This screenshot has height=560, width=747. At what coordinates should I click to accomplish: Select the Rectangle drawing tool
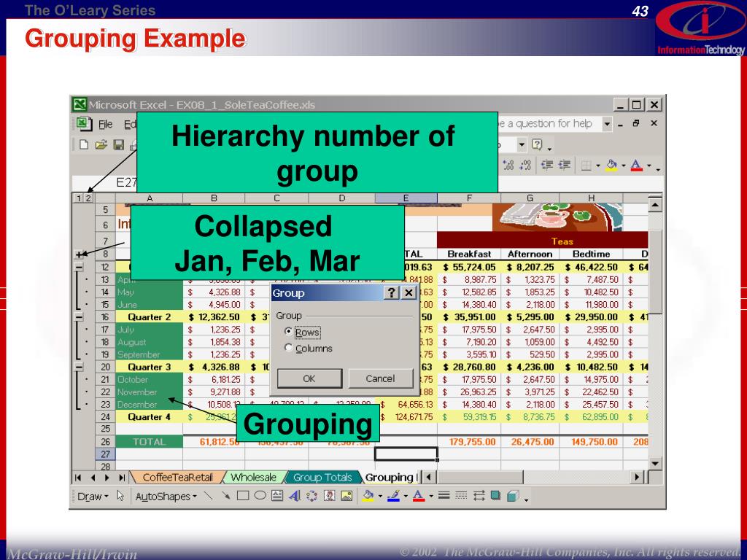click(243, 496)
